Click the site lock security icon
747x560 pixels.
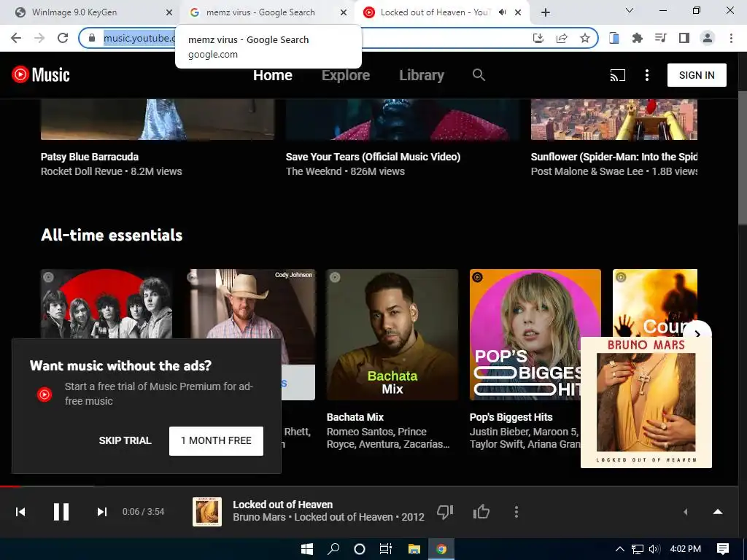[93, 38]
